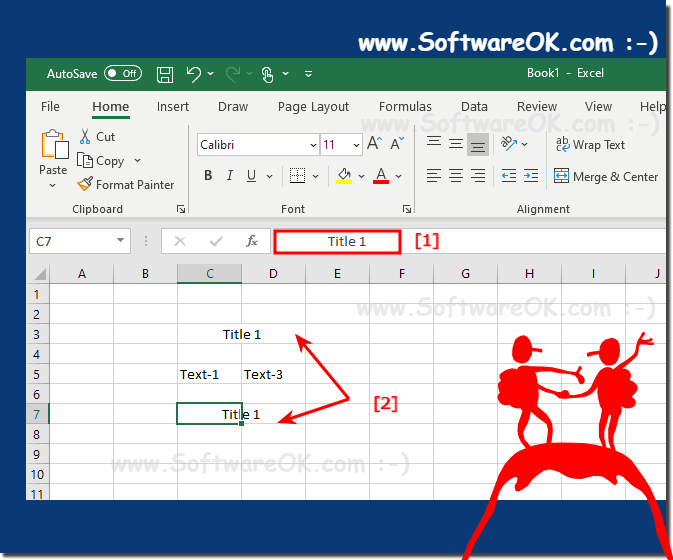This screenshot has width=673, height=560.
Task: Click the Touch/Mouse Mode hand icon
Action: click(267, 74)
